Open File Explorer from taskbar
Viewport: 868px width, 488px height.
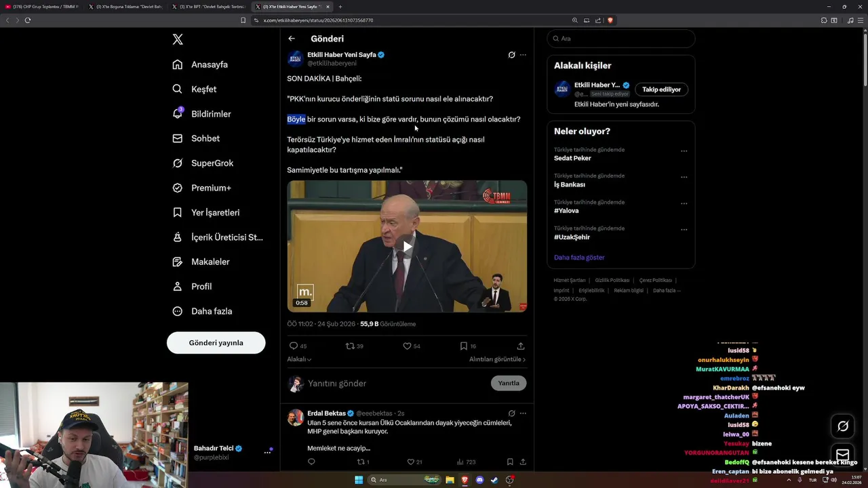click(450, 480)
